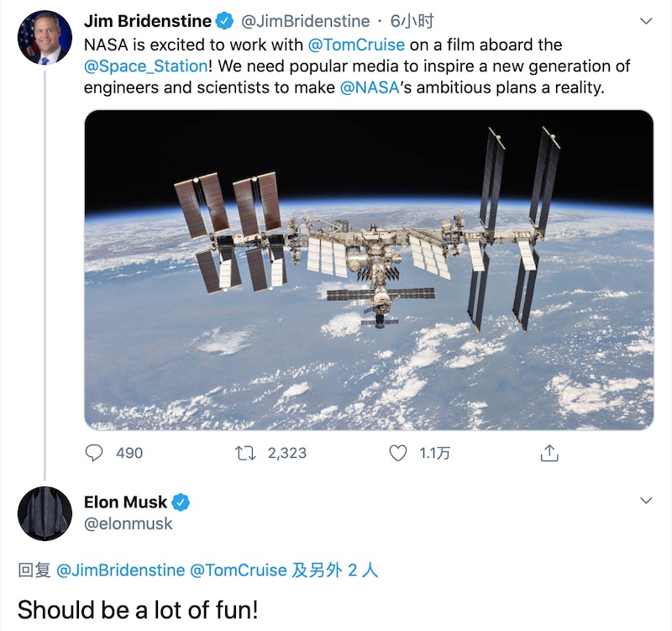Like the NASA Tom Cruise tweet

[398, 453]
